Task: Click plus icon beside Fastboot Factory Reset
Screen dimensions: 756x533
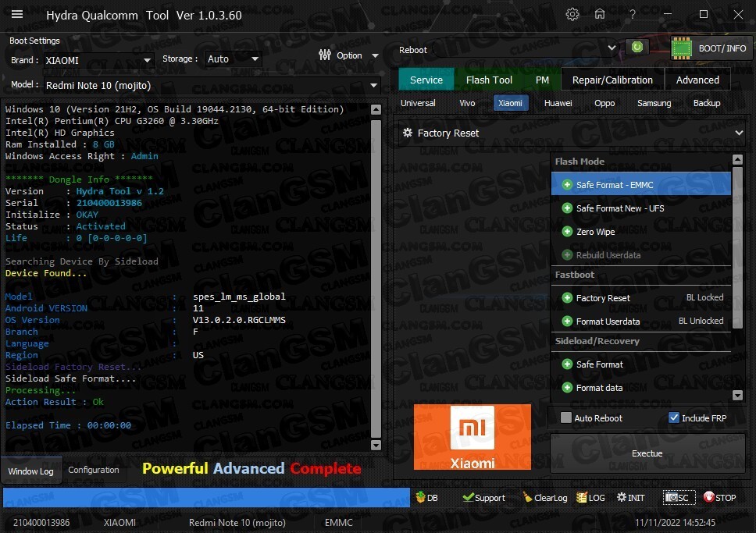Action: tap(567, 298)
